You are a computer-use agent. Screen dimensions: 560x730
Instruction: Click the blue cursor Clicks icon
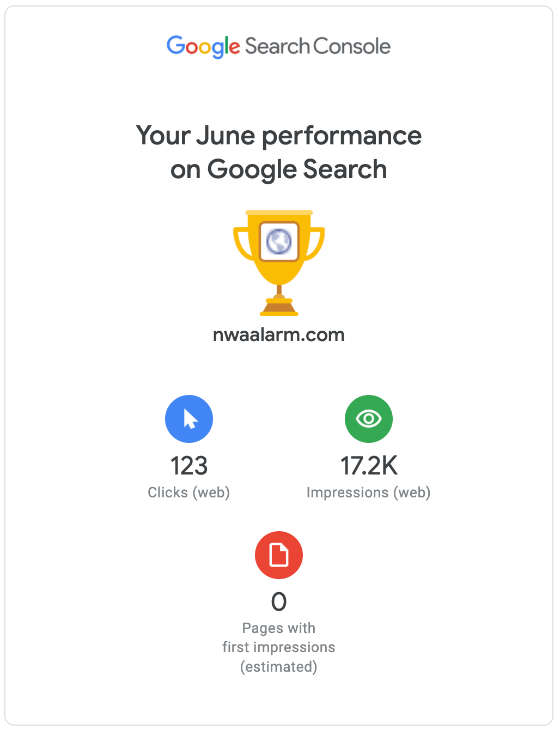(189, 419)
